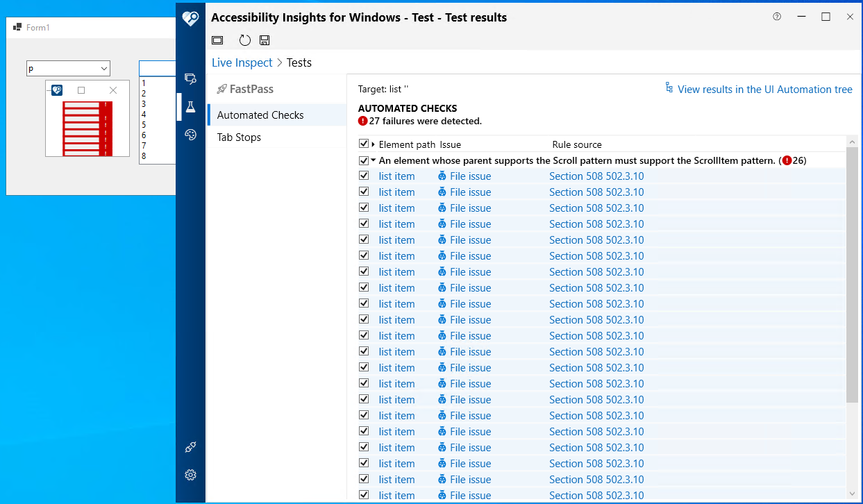The image size is (863, 504).
Task: Click the Form1 window title text
Action: (38, 27)
